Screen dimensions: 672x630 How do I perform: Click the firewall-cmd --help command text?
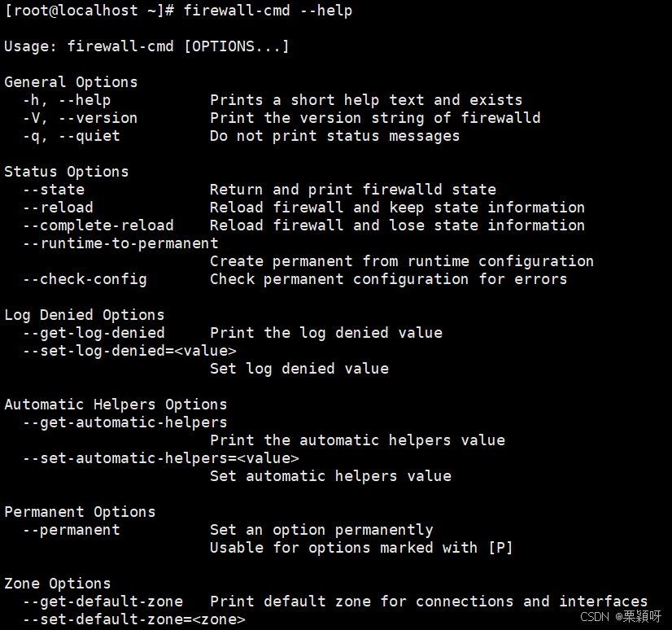point(268,11)
